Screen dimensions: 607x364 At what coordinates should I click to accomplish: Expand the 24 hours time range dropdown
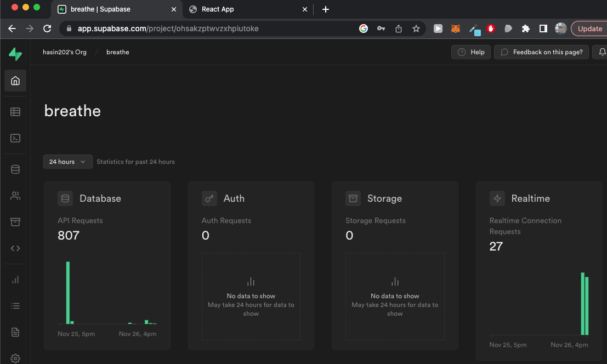point(68,162)
